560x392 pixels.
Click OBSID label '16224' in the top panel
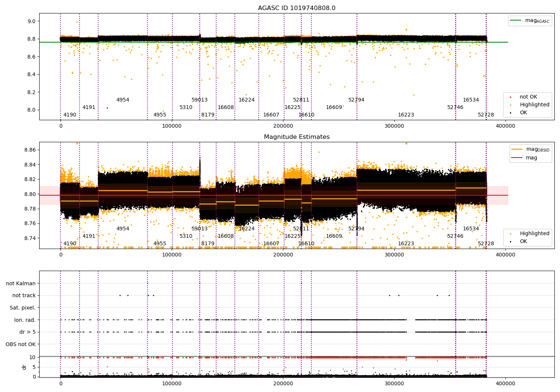(x=247, y=100)
